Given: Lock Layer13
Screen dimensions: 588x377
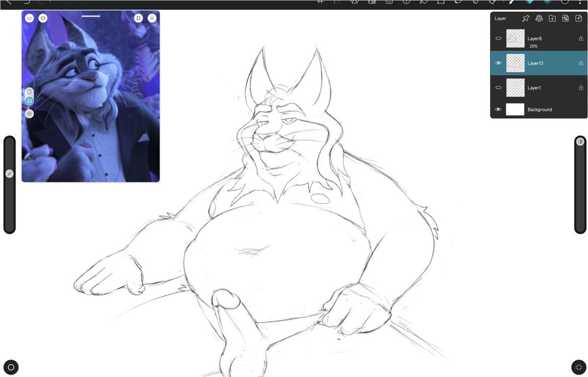Looking at the screenshot, I should [x=581, y=63].
